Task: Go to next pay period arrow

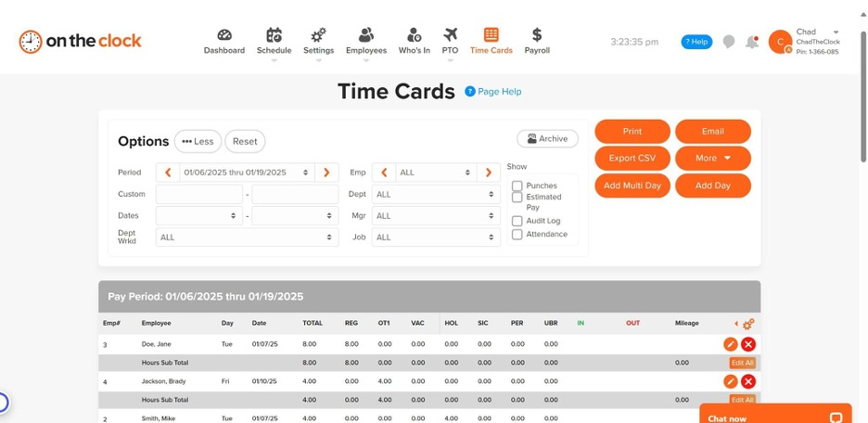Action: point(326,173)
